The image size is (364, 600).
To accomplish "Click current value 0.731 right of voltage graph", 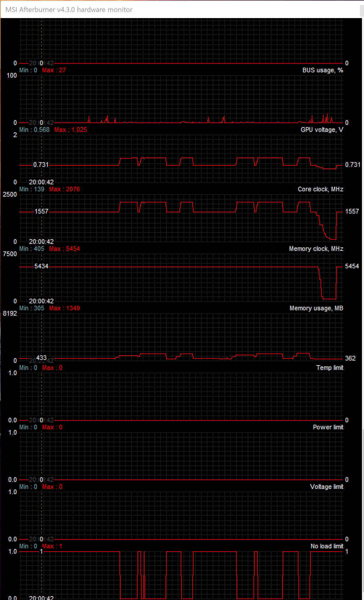I will point(353,165).
